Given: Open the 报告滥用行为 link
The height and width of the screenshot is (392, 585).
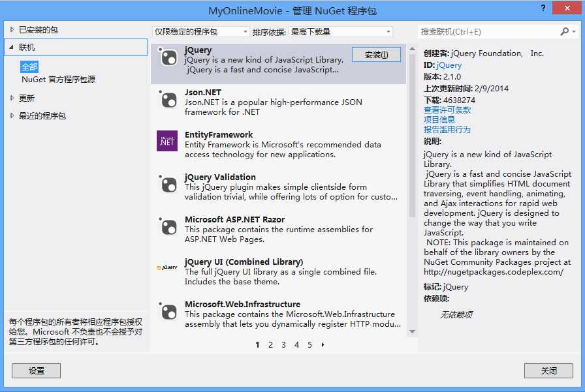Looking at the screenshot, I should pyautogui.click(x=447, y=129).
